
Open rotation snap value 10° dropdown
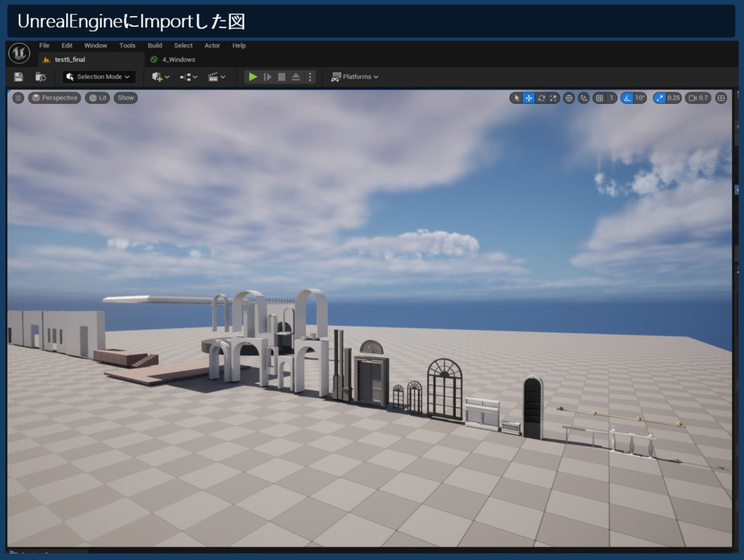(x=640, y=98)
